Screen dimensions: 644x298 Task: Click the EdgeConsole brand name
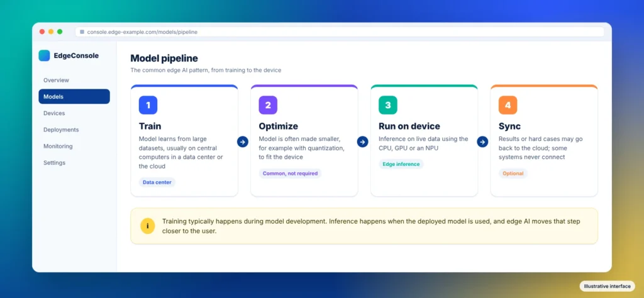pos(76,56)
